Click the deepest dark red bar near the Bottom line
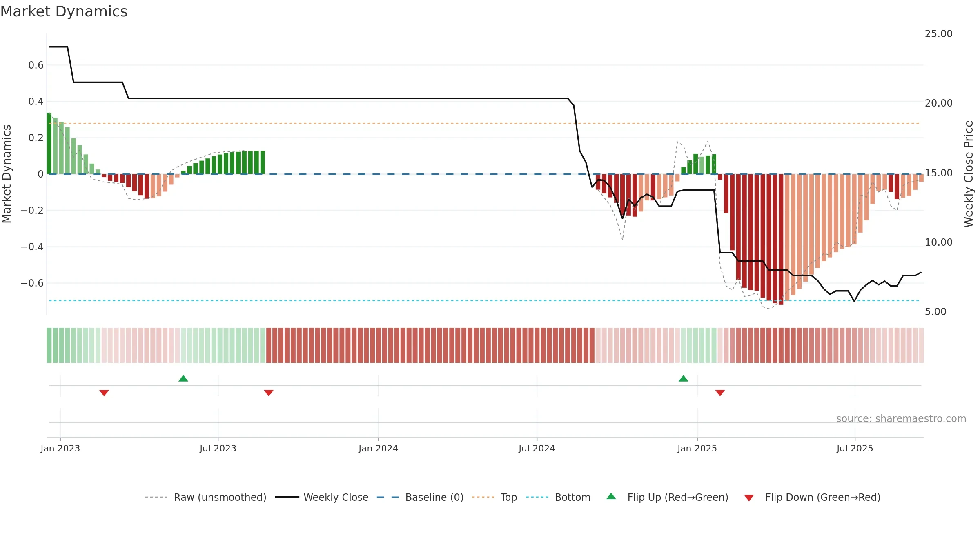This screenshot has height=551, width=980. [781, 240]
